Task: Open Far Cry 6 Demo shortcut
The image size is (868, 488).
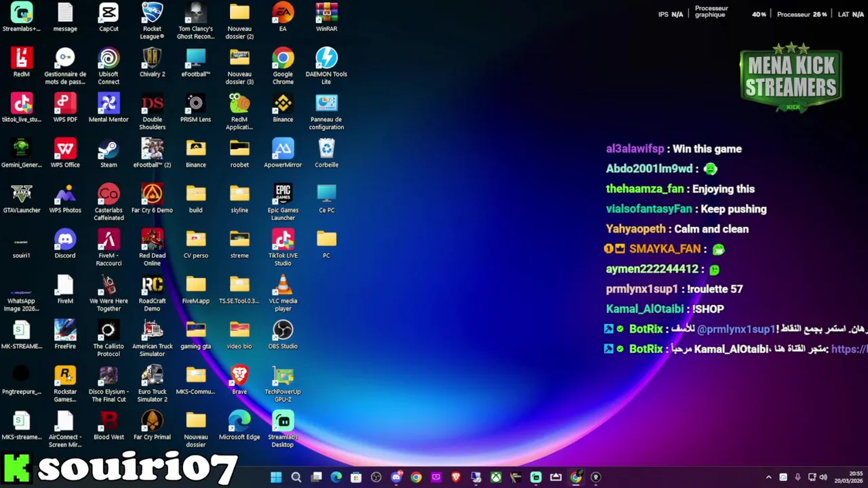Action: coord(152,199)
